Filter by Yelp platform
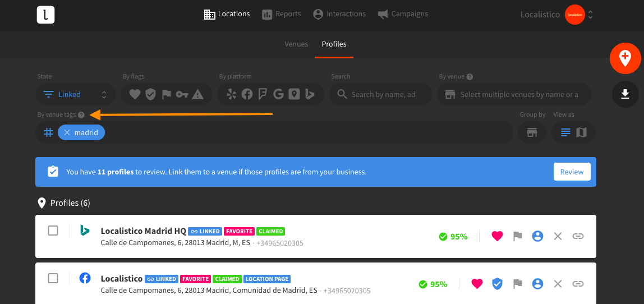Viewport: 644px width, 304px height. (x=232, y=94)
